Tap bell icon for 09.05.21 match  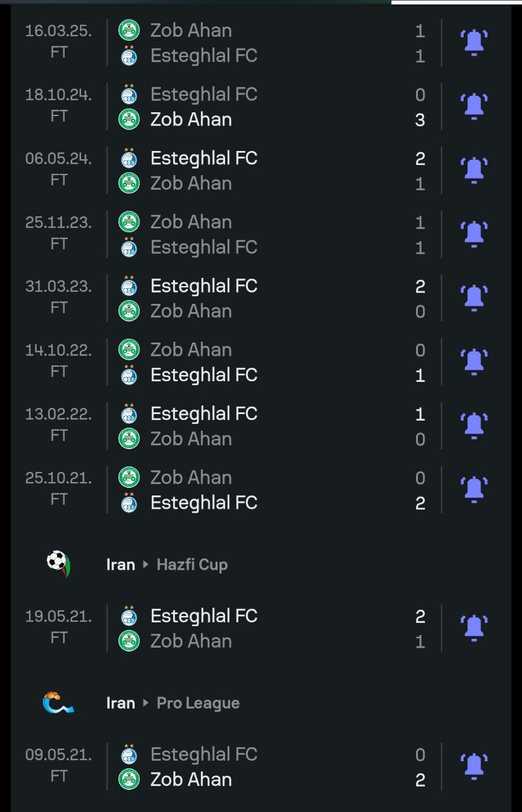click(474, 766)
